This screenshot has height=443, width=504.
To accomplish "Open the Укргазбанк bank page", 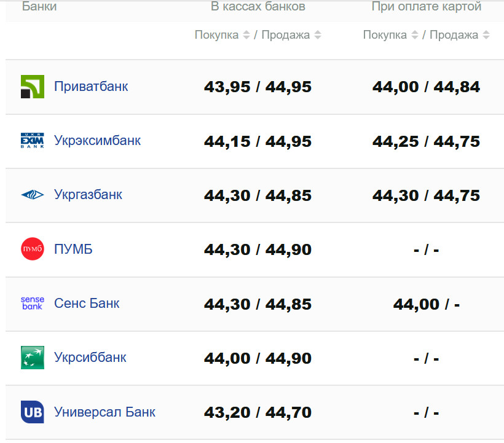I will pyautogui.click(x=88, y=194).
